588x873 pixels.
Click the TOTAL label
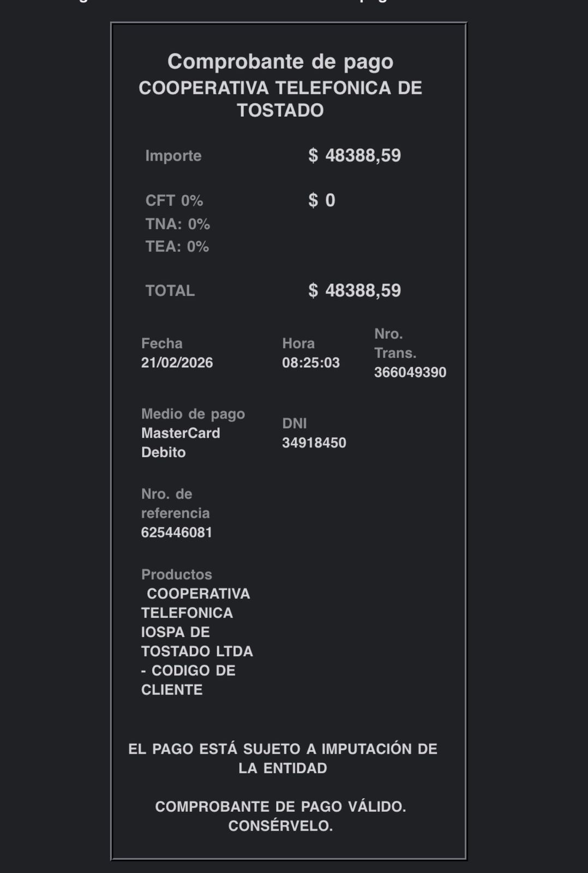point(170,291)
